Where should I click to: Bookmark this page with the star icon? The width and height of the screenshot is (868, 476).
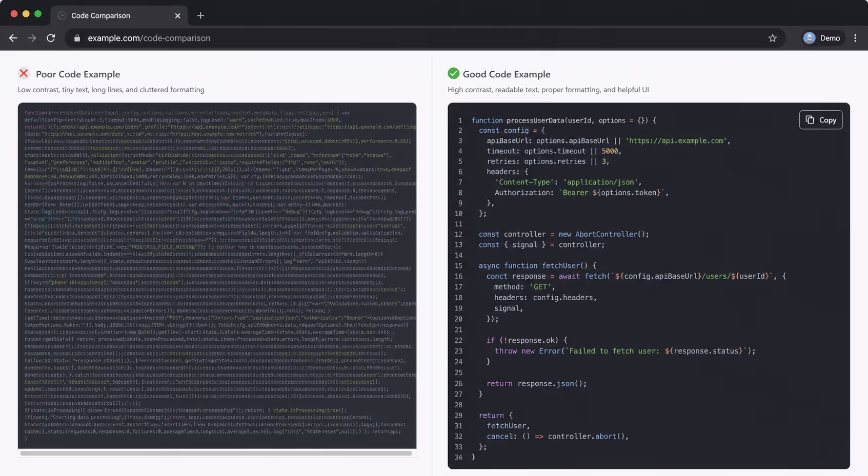point(772,38)
